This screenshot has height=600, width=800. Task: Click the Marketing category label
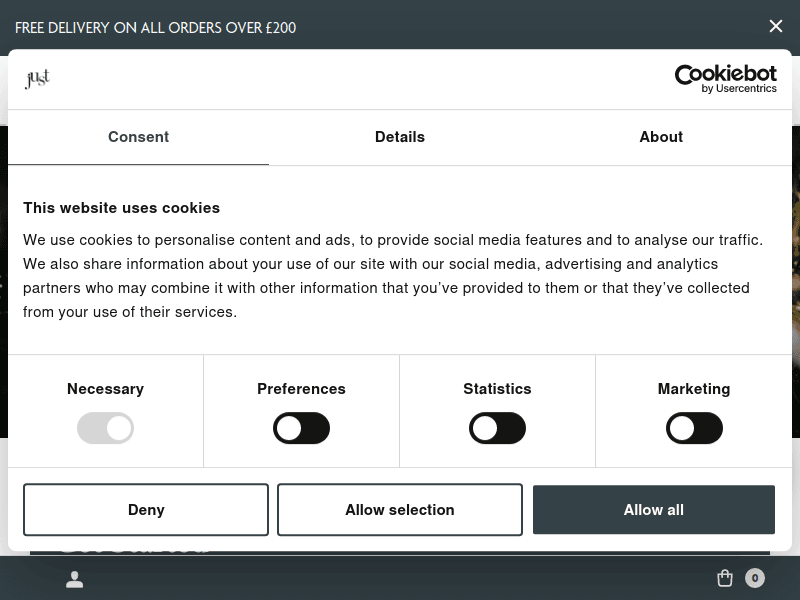pyautogui.click(x=694, y=389)
